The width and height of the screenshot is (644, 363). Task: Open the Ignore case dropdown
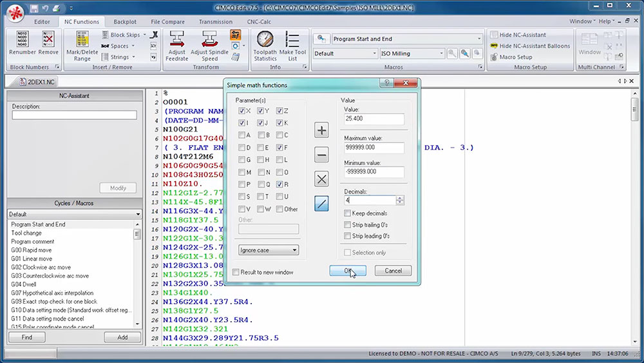[x=268, y=250]
